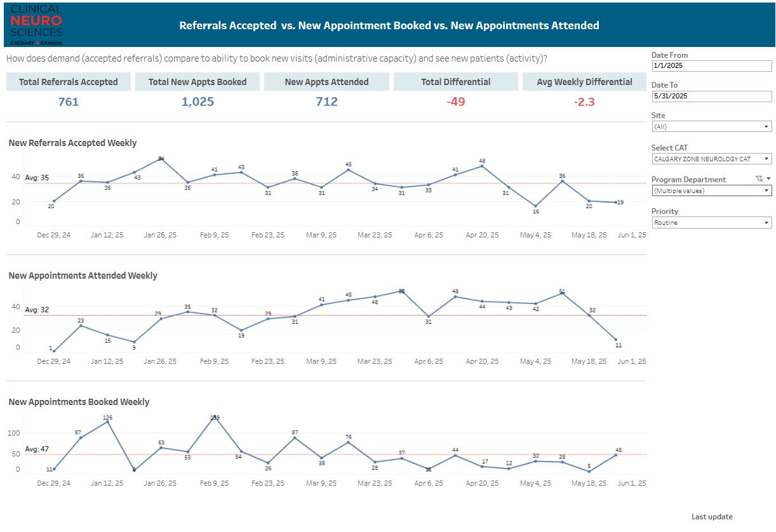Click the Avg: 47 reference line label
Viewport: 776px width, 532px height.
37,449
